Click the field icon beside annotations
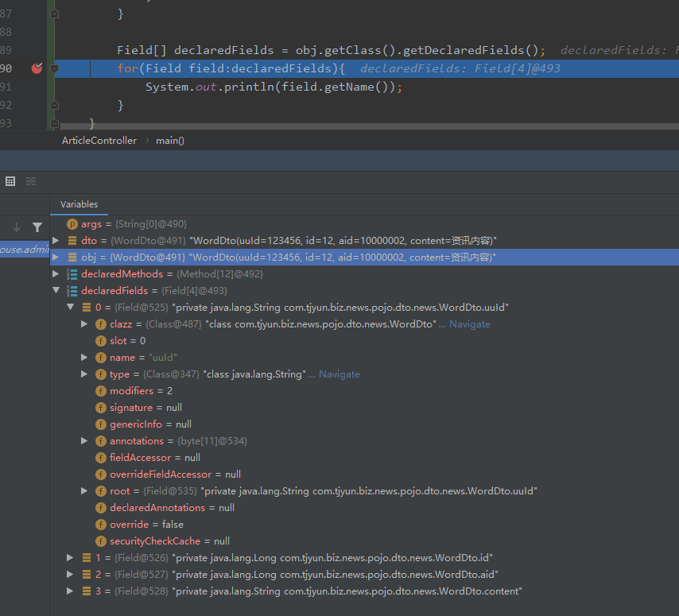This screenshot has height=616, width=679. [x=101, y=441]
